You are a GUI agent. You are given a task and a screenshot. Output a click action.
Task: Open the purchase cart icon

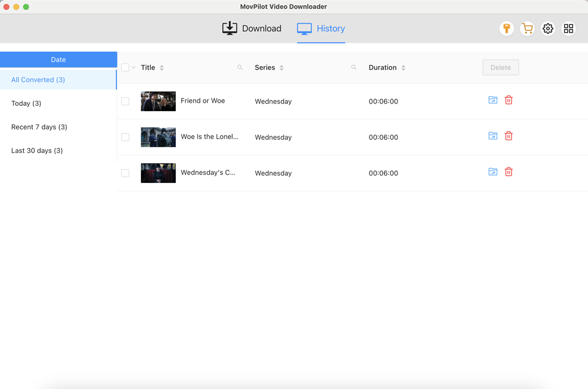527,28
